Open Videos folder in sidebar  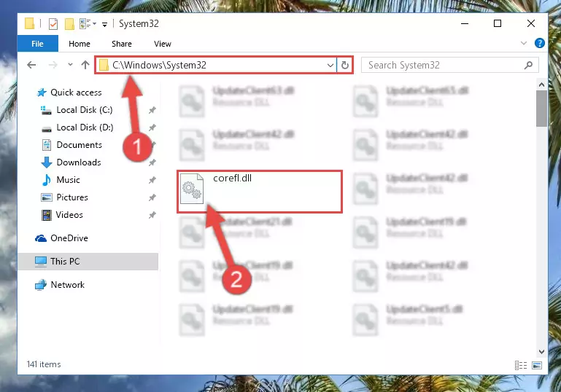click(x=69, y=215)
